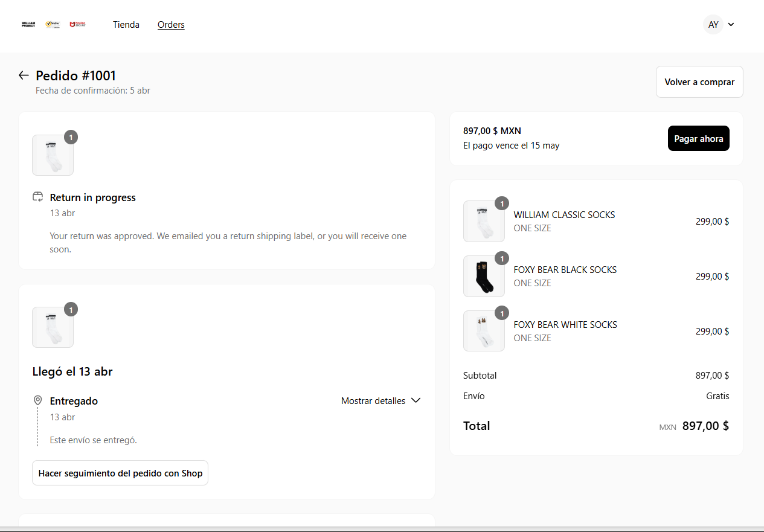Screen dimensions: 764x532
Task: Open the Orders menu item
Action: coord(171,25)
